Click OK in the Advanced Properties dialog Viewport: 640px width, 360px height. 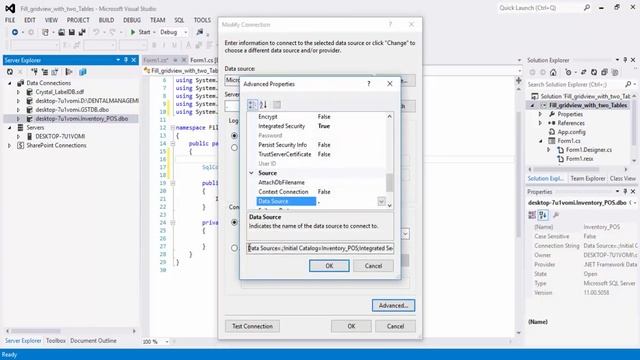(x=329, y=266)
